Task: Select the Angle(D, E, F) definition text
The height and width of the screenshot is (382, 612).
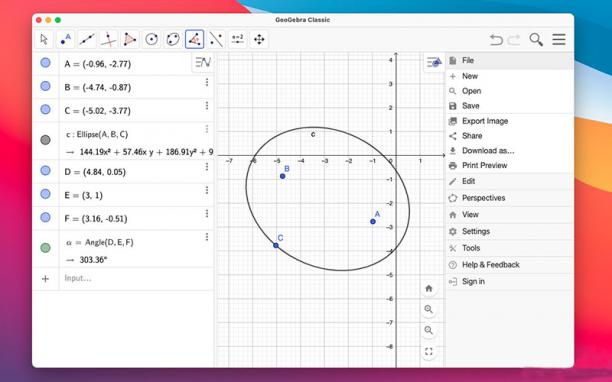Action: (x=109, y=242)
